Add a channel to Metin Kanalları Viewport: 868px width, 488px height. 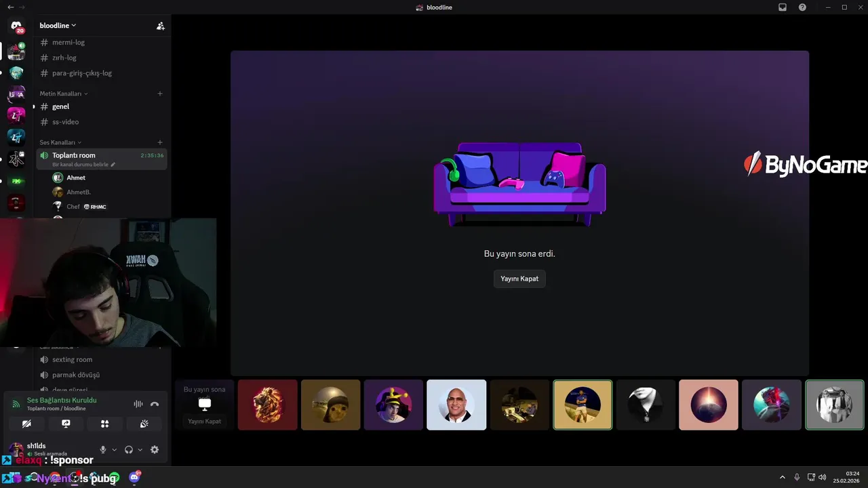(160, 94)
